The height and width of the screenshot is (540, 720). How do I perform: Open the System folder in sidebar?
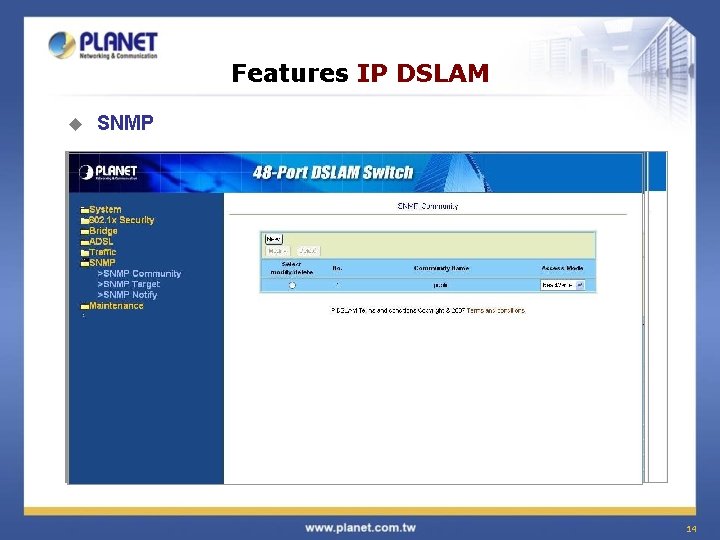pyautogui.click(x=105, y=209)
